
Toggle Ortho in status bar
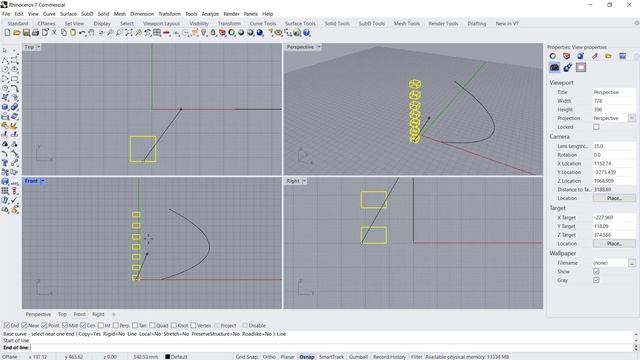point(269,357)
